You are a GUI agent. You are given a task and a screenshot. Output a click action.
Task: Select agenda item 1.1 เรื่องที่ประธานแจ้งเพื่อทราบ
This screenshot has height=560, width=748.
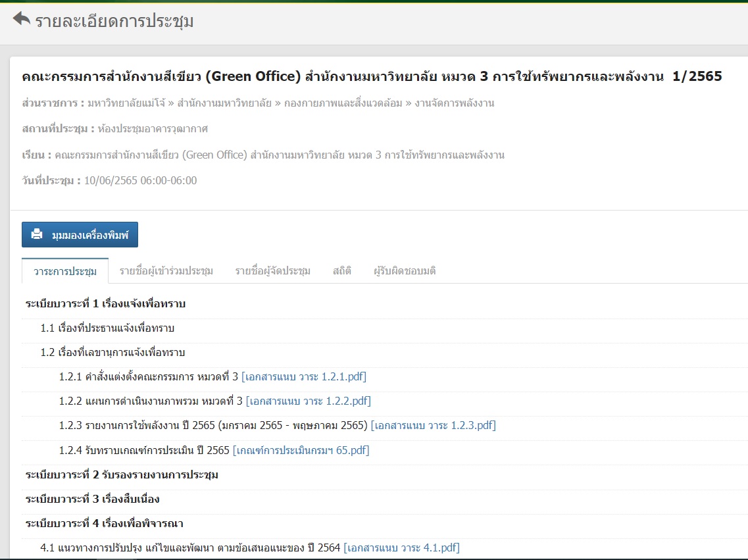(x=107, y=328)
